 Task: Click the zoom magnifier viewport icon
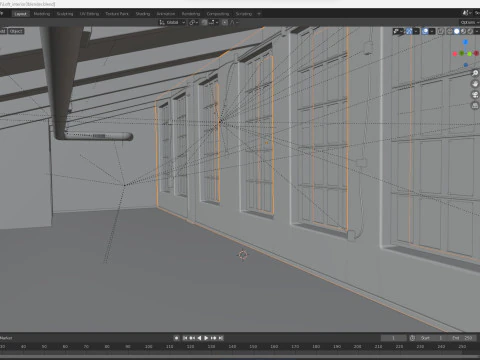(475, 73)
